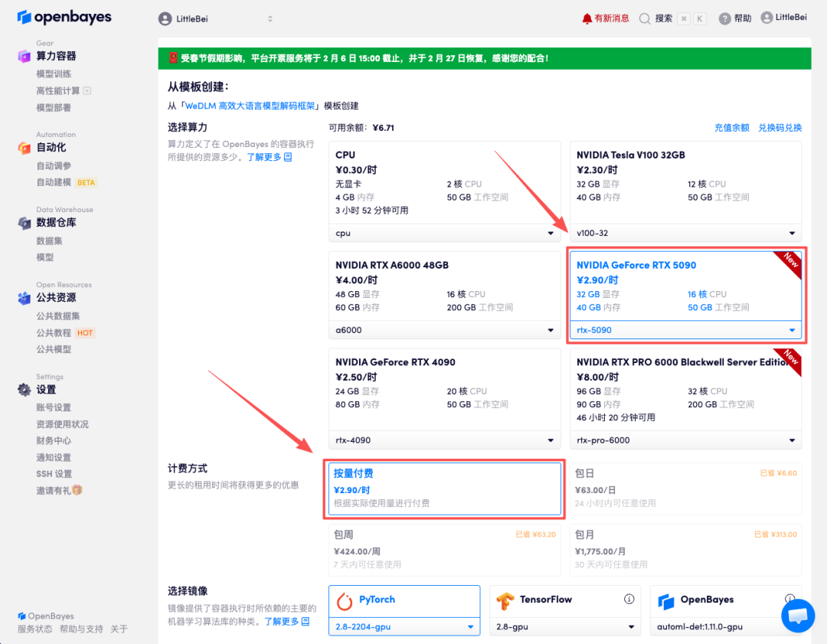The height and width of the screenshot is (644, 827).
Task: Click 帮助与支持 footer link
Action: pos(81,629)
